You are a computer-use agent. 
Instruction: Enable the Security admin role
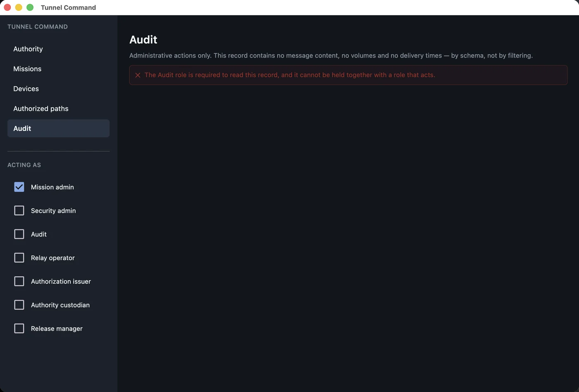19,210
